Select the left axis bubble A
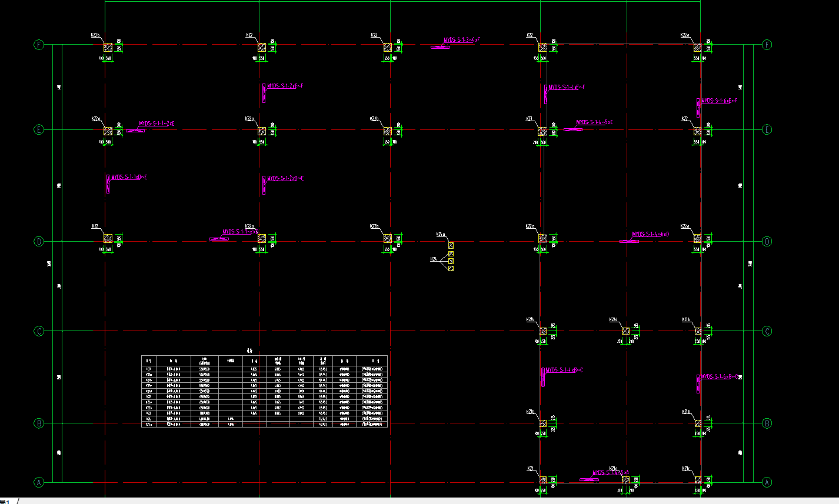839x504 pixels. point(39,482)
